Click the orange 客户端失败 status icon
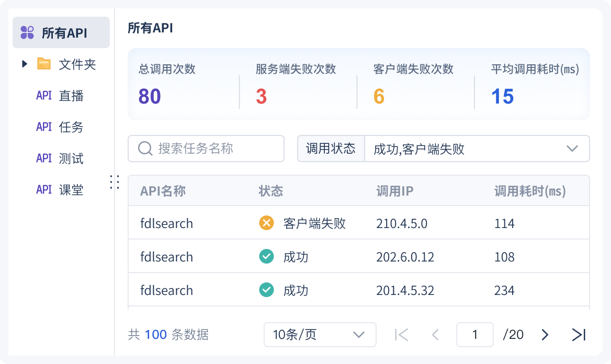The image size is (611, 364). (x=266, y=223)
